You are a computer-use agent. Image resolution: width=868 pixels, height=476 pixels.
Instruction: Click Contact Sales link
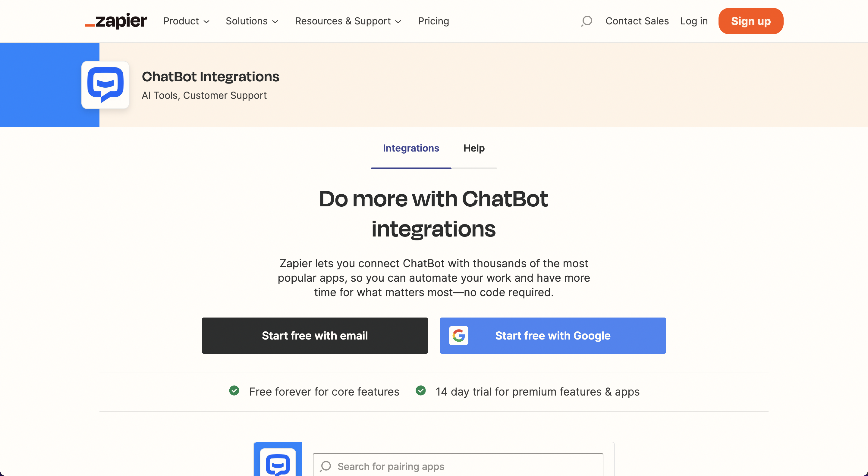[x=637, y=21]
